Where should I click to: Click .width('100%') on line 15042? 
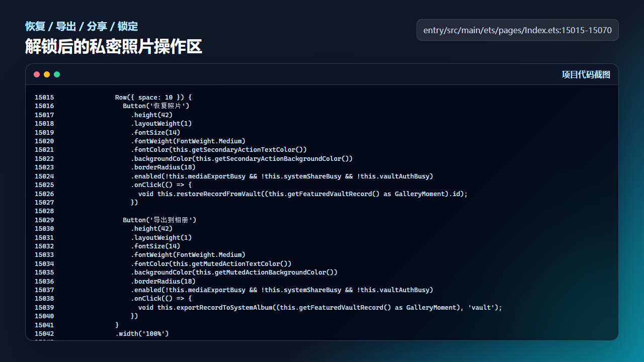[142, 334]
